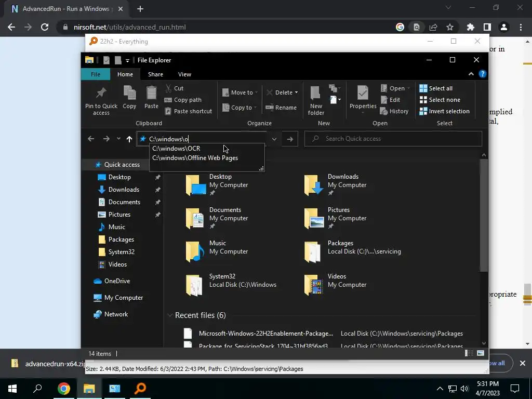Open Chrome Extensions puzzle icon
The width and height of the screenshot is (532, 399).
point(470,27)
